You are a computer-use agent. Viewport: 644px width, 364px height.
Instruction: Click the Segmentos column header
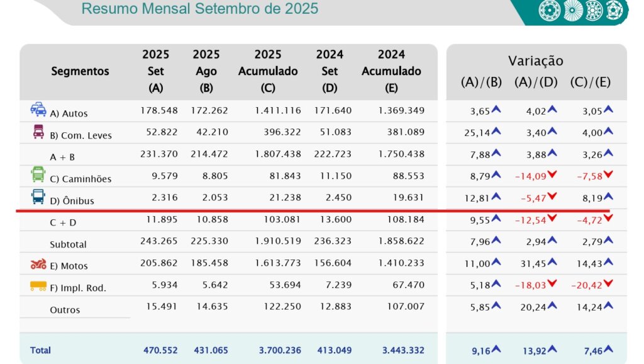pyautogui.click(x=80, y=71)
